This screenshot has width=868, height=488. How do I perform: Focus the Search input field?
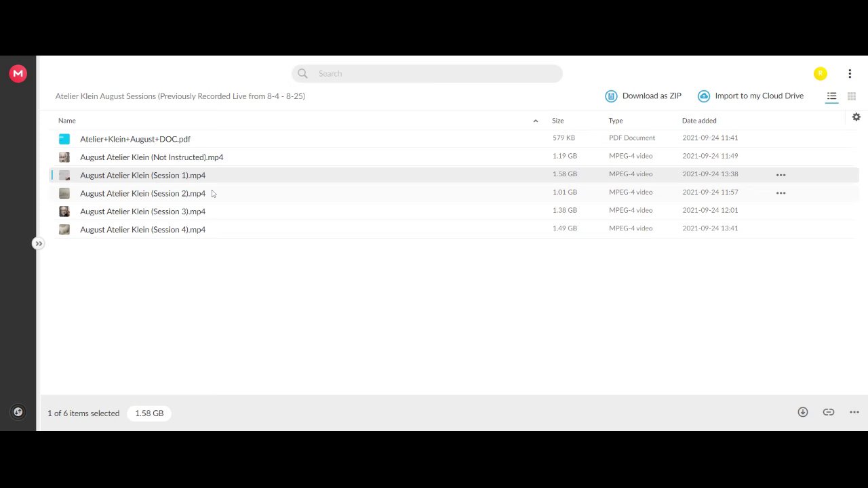pyautogui.click(x=427, y=73)
